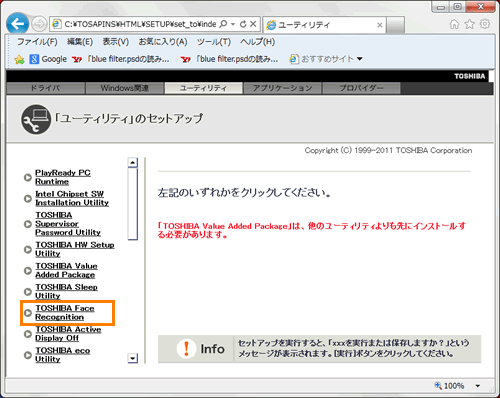Close the ユーティリティ browser tab
Viewport: 500px width, 398px height.
point(379,25)
